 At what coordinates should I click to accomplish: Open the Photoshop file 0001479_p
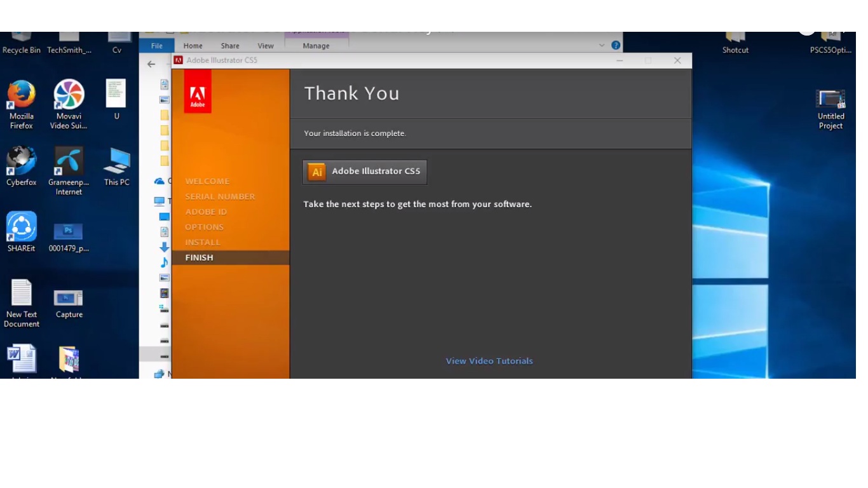pyautogui.click(x=68, y=231)
